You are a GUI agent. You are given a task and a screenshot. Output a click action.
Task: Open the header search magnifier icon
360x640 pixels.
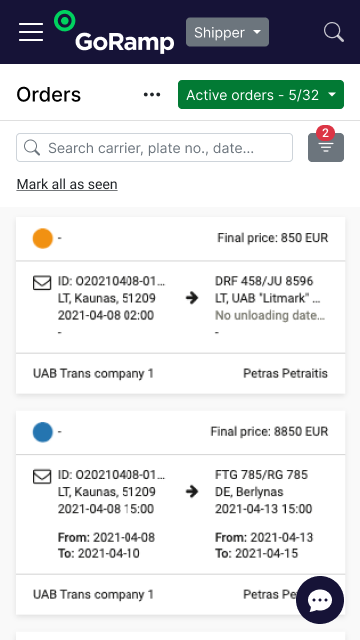point(334,32)
